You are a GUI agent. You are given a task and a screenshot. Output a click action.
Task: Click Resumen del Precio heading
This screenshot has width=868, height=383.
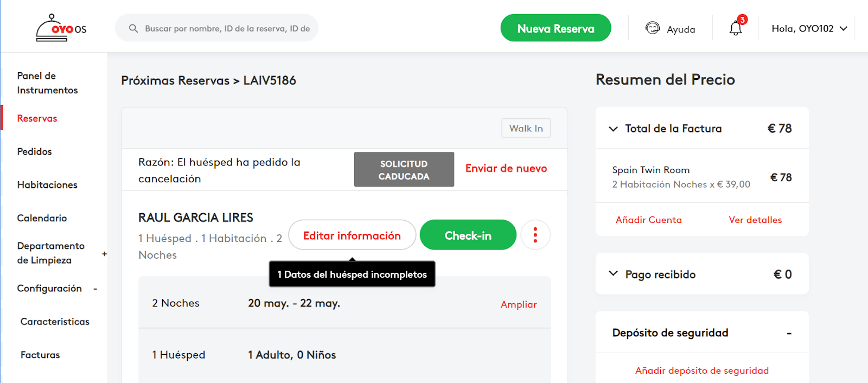pos(665,80)
